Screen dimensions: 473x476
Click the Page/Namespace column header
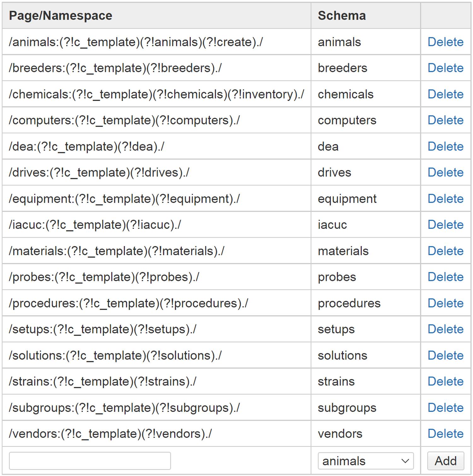click(x=61, y=15)
